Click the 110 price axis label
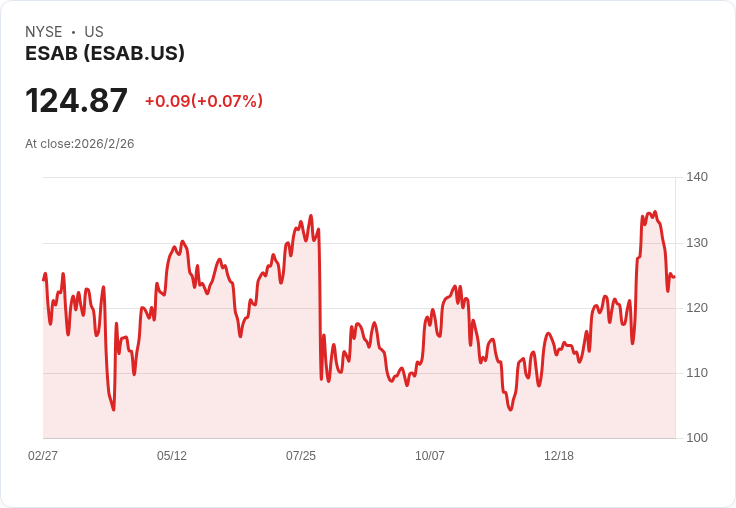 pyautogui.click(x=697, y=373)
